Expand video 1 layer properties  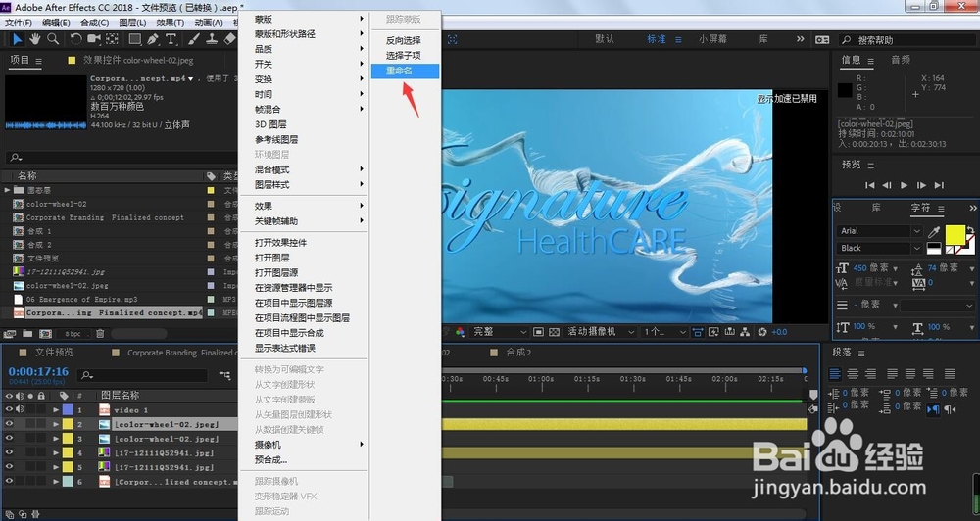(x=56, y=409)
